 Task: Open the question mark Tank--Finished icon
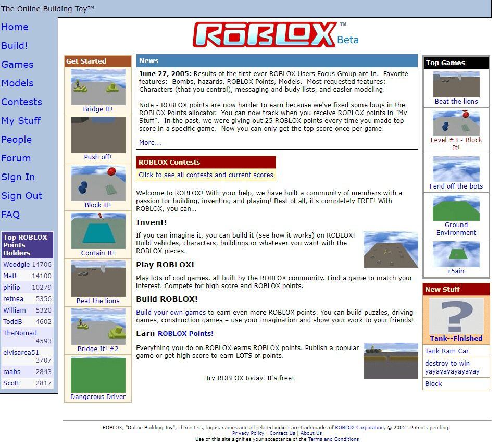pos(456,316)
